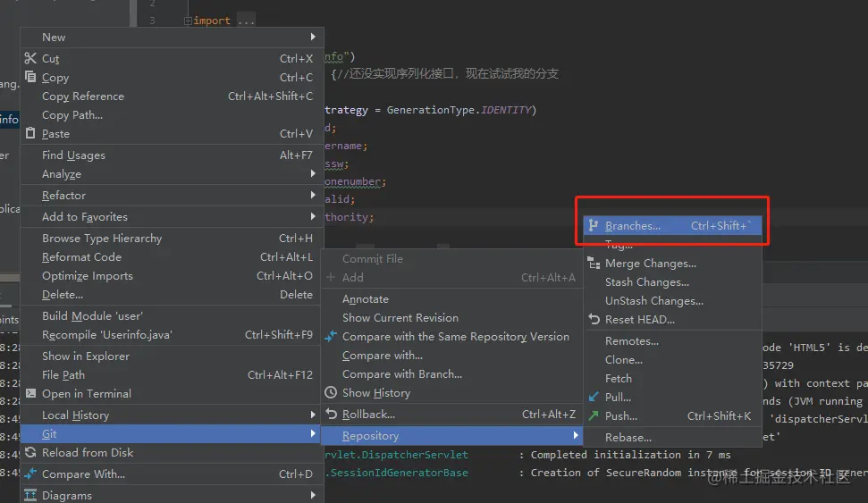Click SessionIdGeneratorBase log text
This screenshot has width=868, height=503.
[x=396, y=473]
